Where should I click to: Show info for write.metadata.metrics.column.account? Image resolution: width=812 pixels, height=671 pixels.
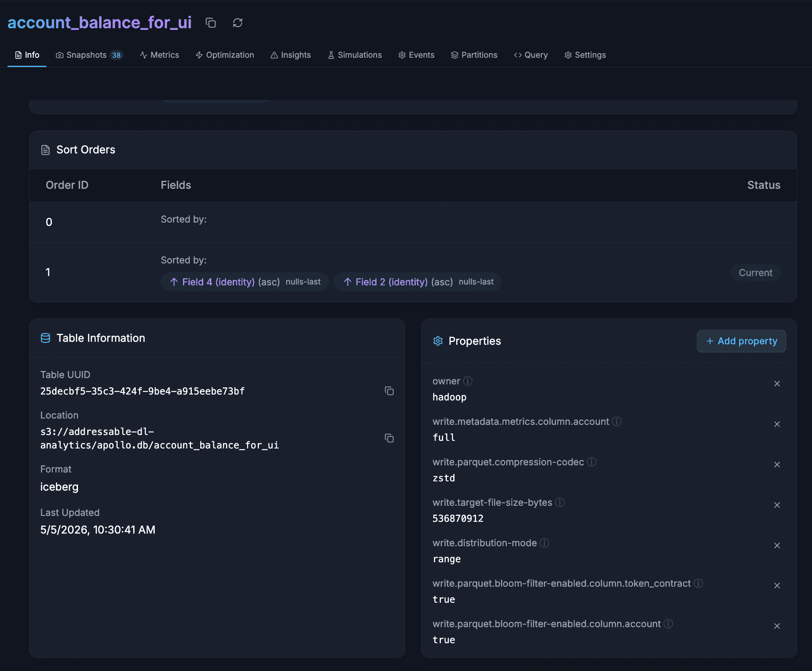point(617,421)
